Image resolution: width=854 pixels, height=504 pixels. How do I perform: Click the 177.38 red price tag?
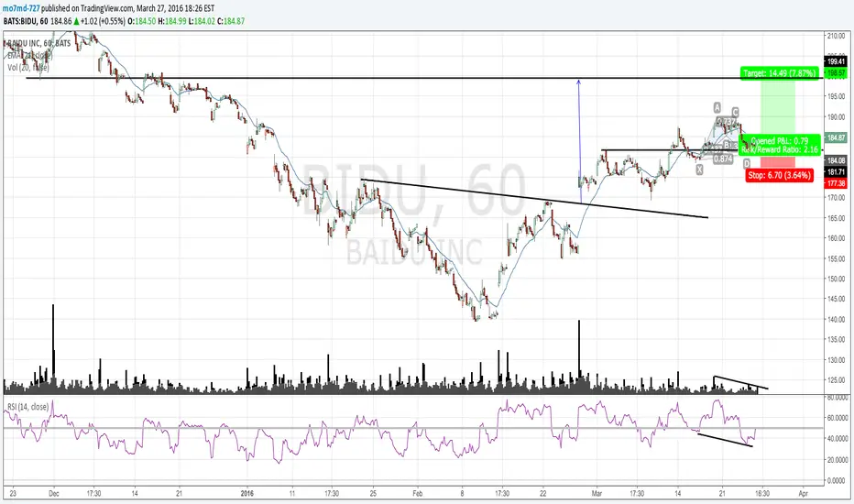[x=836, y=183]
